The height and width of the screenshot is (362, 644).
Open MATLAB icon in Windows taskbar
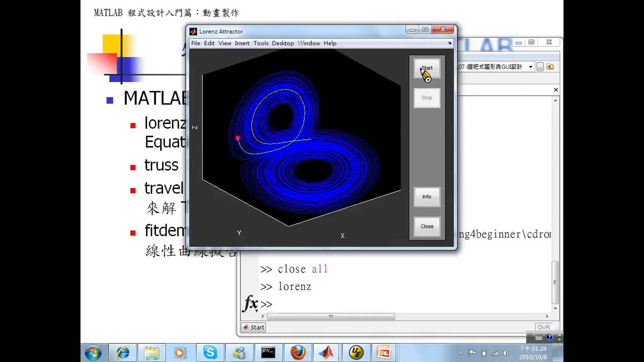[326, 353]
